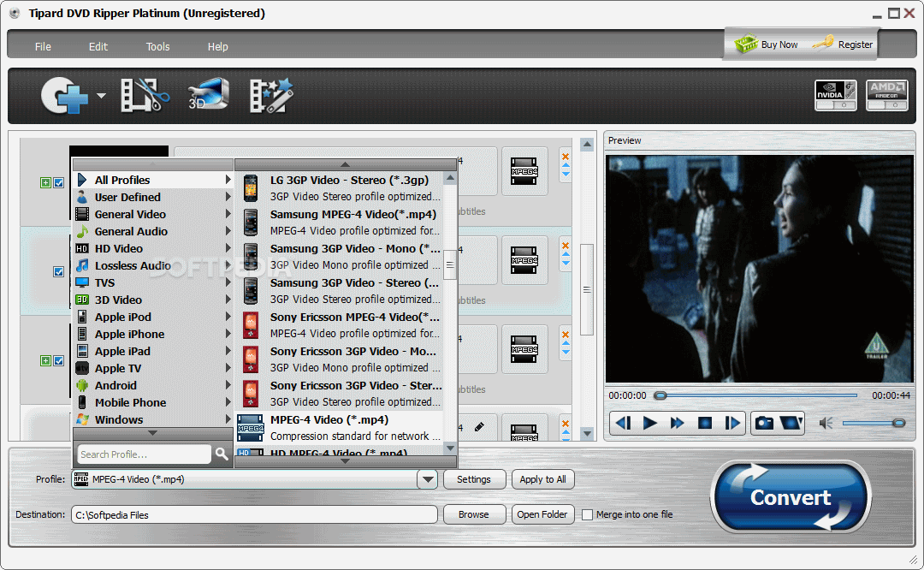Open the Edit menu
This screenshot has height=570, width=924.
pyautogui.click(x=98, y=46)
